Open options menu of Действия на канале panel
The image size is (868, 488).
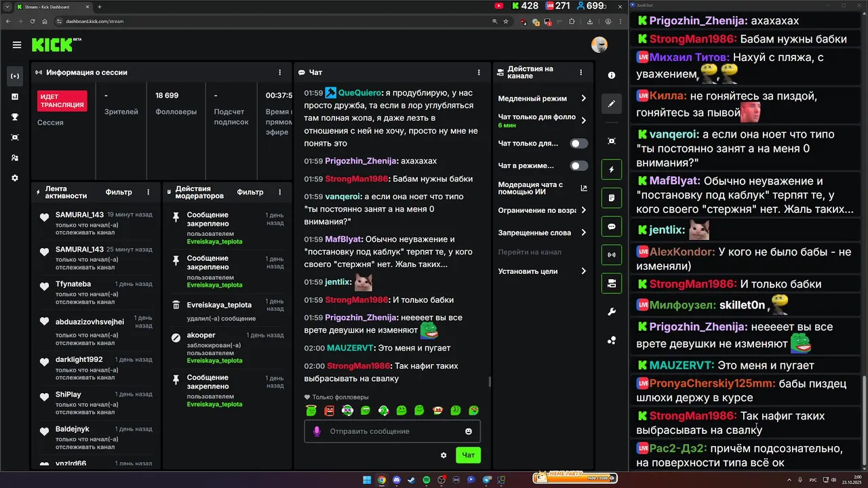580,73
